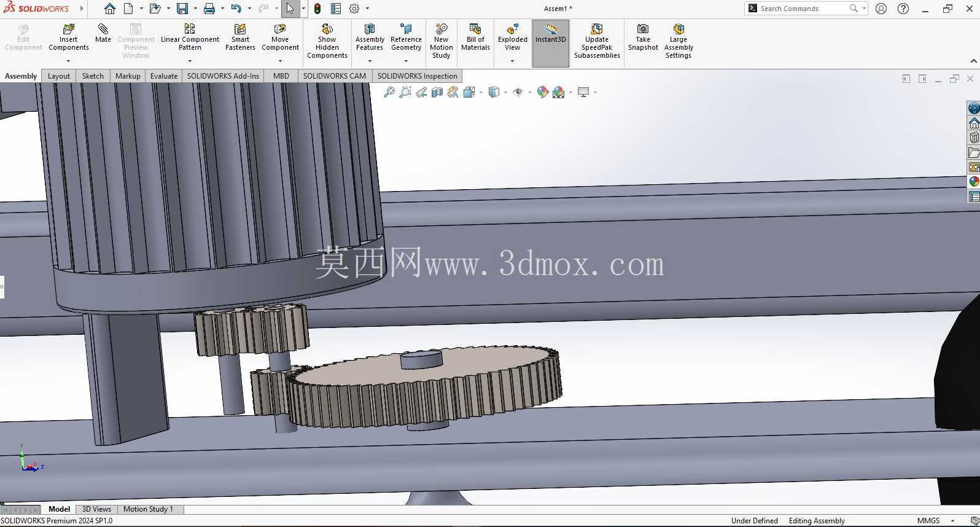Screen dimensions: 980x527
Task: Switch to SOLIDWORKS Add-Ins tab
Action: coord(223,76)
